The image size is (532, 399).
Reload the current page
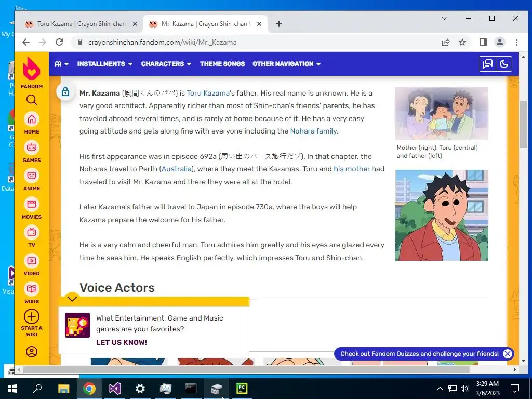pyautogui.click(x=59, y=42)
